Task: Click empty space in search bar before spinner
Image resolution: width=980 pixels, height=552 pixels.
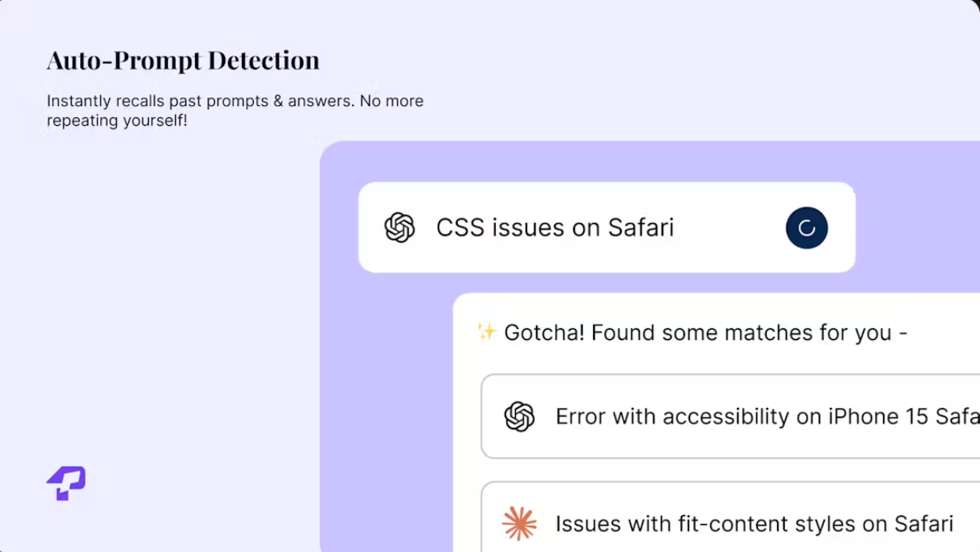Action: (x=728, y=228)
